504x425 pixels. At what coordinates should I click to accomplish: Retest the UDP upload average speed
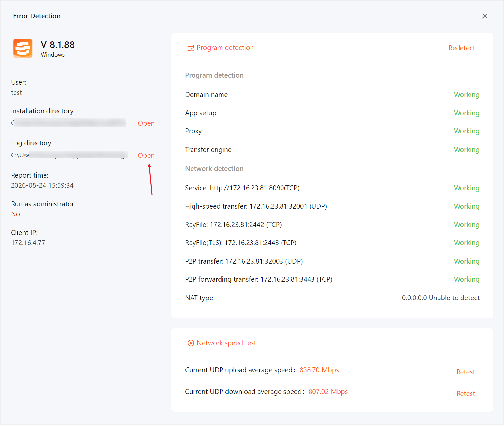(465, 372)
